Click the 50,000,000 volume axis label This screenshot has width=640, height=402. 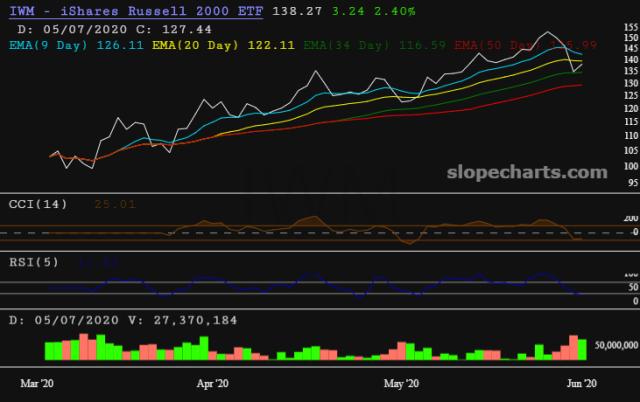[611, 343]
